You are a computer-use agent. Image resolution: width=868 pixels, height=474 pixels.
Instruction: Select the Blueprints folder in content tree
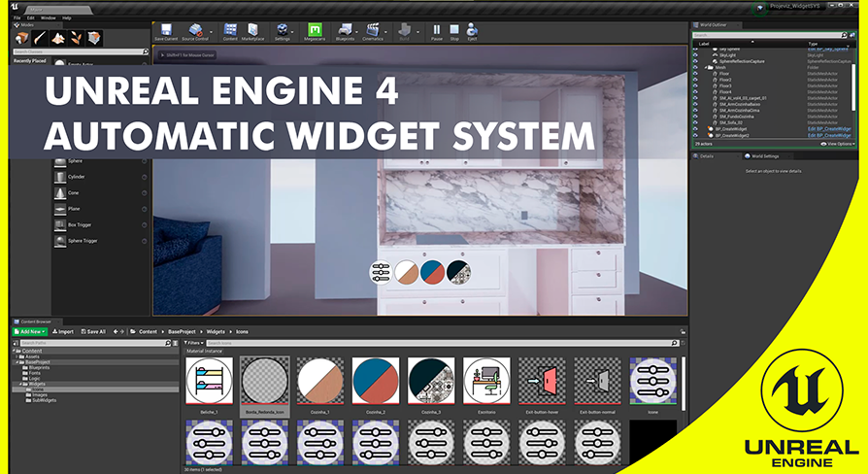coord(37,367)
